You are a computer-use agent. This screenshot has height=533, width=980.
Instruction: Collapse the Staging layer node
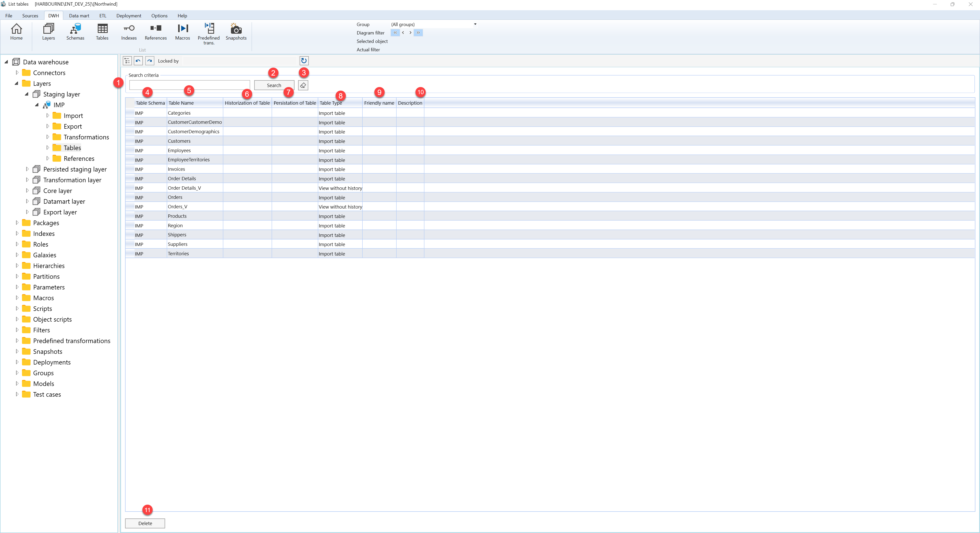point(27,94)
